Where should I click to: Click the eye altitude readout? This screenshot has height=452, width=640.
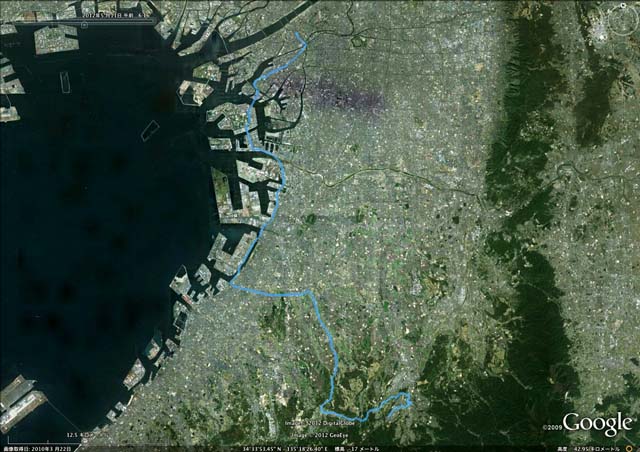(588, 449)
